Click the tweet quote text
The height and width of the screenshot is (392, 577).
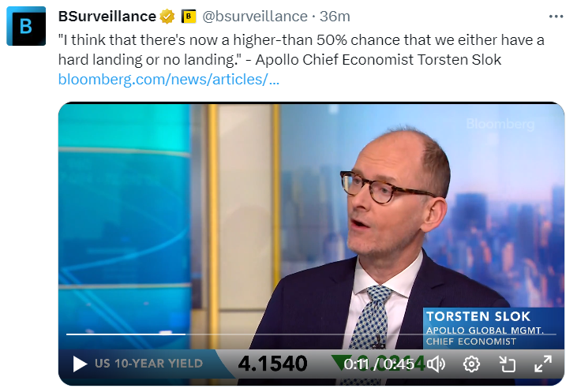[x=302, y=48]
